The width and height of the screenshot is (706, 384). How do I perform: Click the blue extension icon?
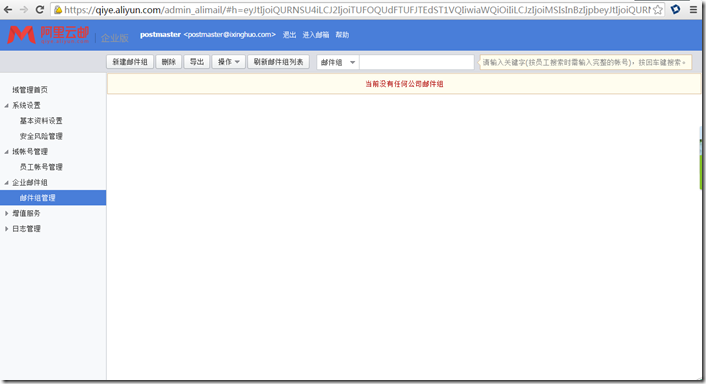[x=675, y=9]
